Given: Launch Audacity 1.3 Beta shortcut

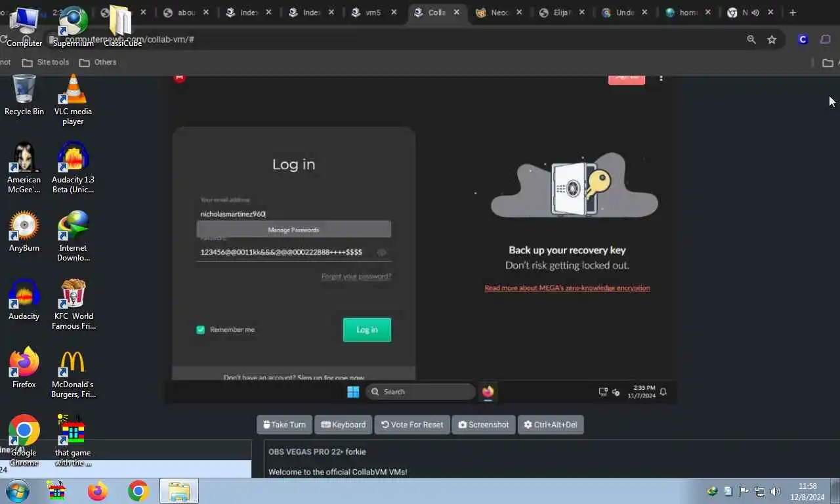Looking at the screenshot, I should 73,168.
